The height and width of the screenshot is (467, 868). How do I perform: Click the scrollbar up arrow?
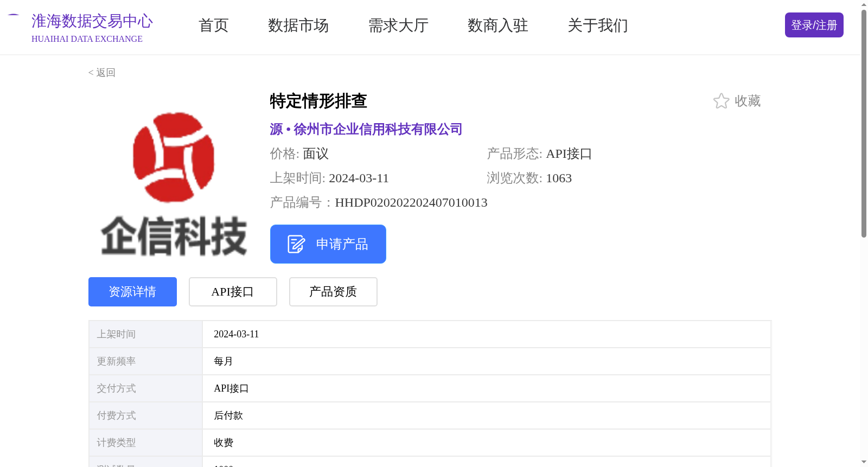pyautogui.click(x=864, y=4)
